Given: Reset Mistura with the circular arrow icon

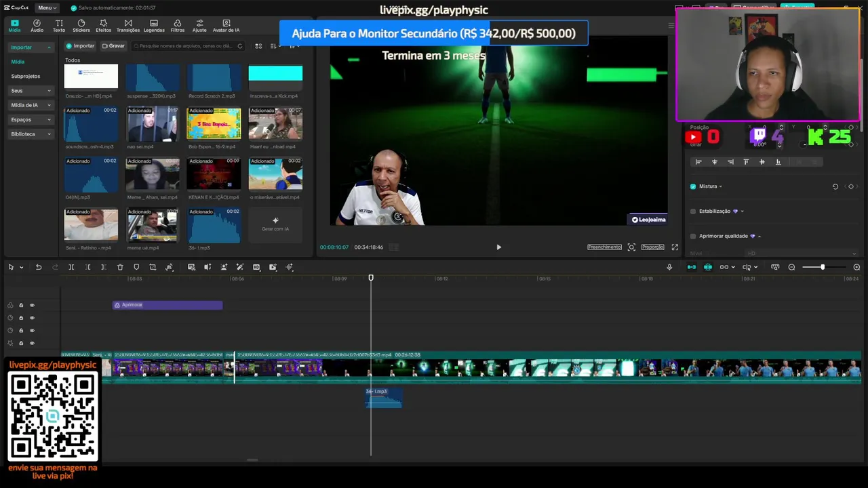Looking at the screenshot, I should pos(835,186).
